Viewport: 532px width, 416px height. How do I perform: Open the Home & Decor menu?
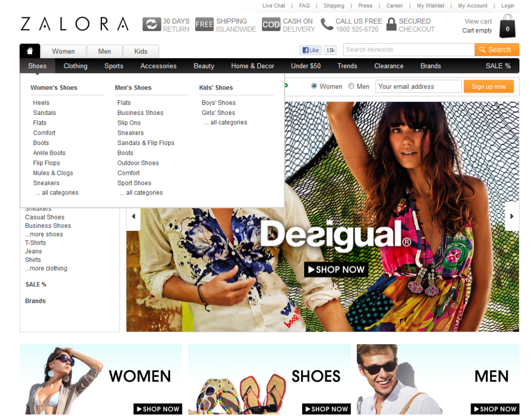tap(252, 66)
